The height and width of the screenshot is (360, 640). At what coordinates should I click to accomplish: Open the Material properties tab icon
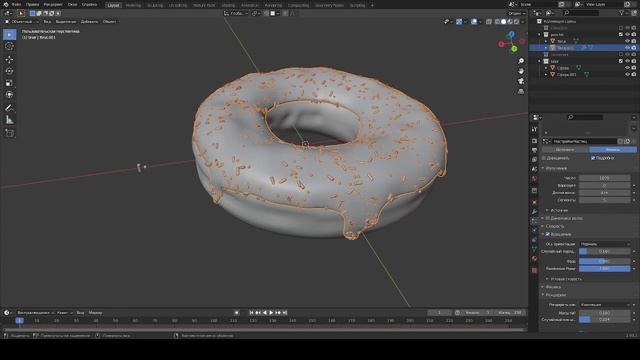point(534,259)
